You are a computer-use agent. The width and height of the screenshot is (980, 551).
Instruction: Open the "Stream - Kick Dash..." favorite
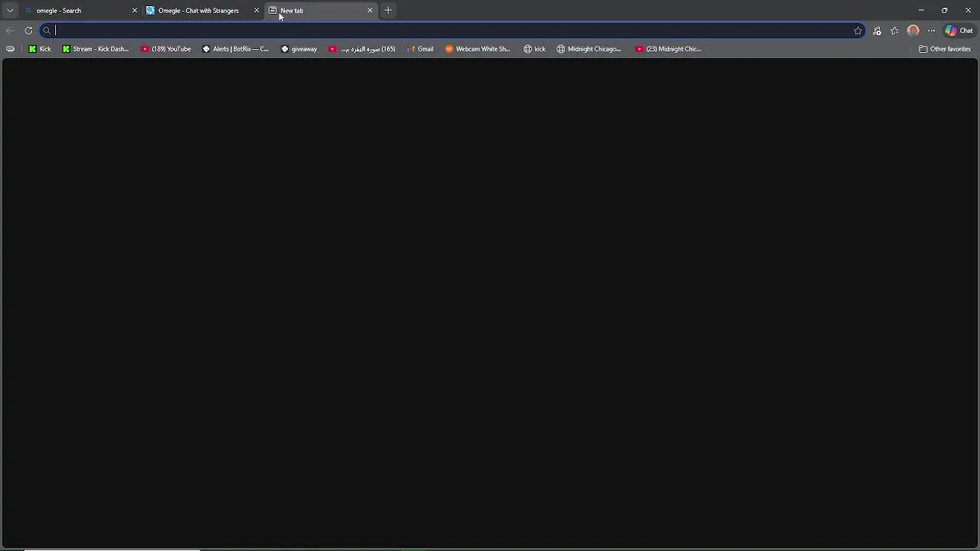[96, 49]
